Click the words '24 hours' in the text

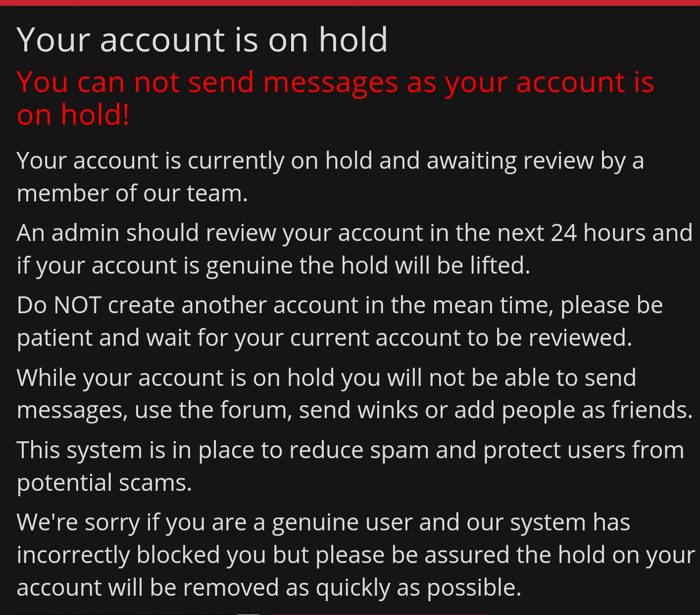pos(598,233)
